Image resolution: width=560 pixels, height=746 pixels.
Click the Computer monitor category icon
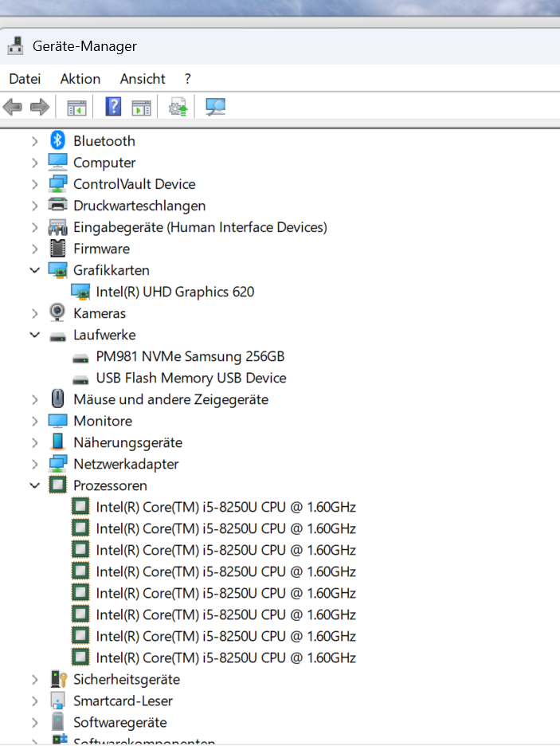coord(57,162)
